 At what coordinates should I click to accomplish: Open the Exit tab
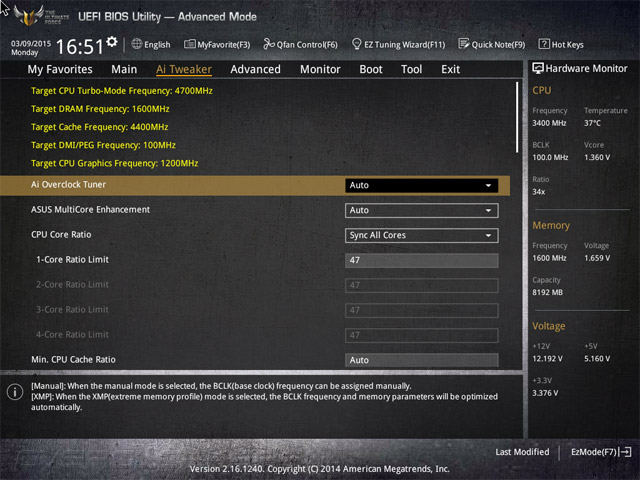pyautogui.click(x=450, y=69)
